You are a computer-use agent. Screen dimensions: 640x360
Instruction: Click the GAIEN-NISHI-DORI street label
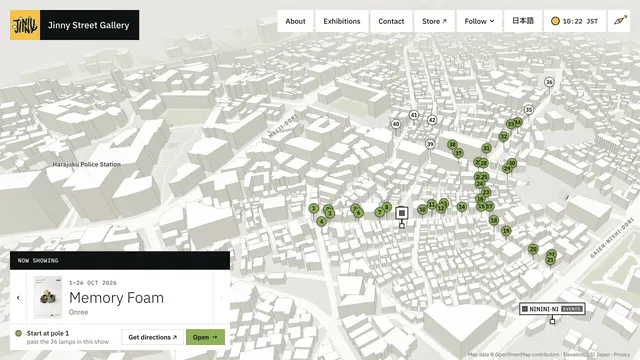pos(612,238)
